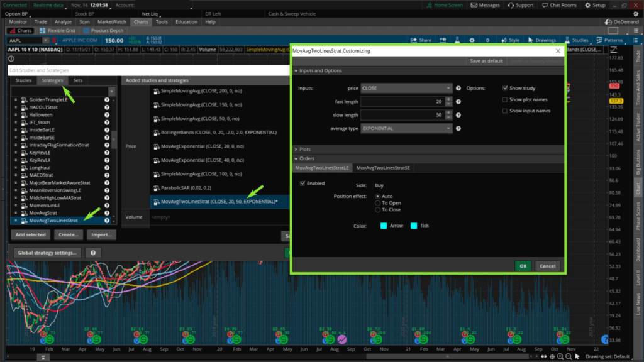Select Auto position effect
The height and width of the screenshot is (362, 644).
(377, 197)
